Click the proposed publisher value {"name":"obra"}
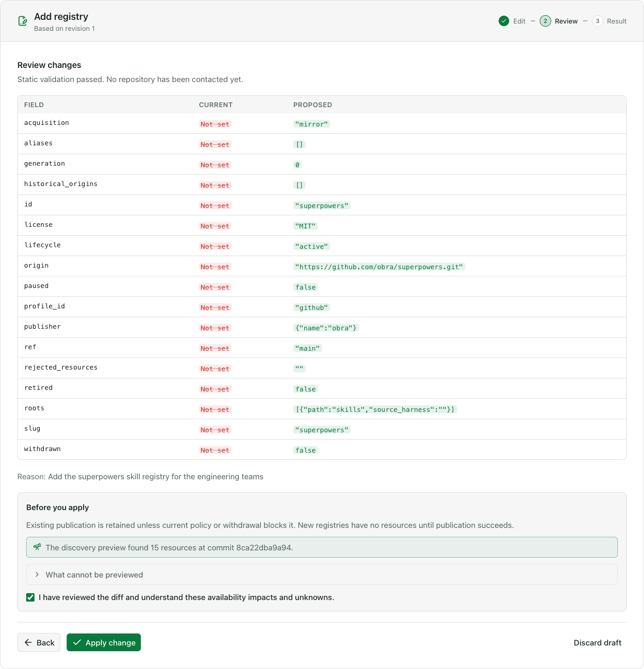The width and height of the screenshot is (644, 669). tap(326, 328)
